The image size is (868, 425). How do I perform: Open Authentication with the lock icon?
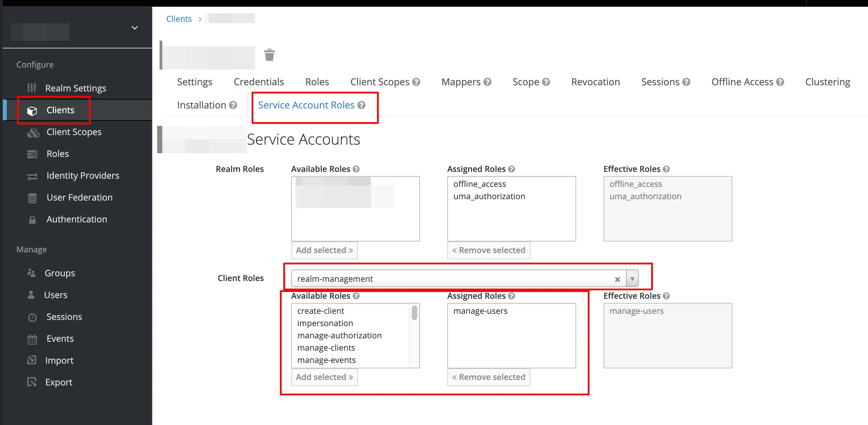click(x=76, y=219)
